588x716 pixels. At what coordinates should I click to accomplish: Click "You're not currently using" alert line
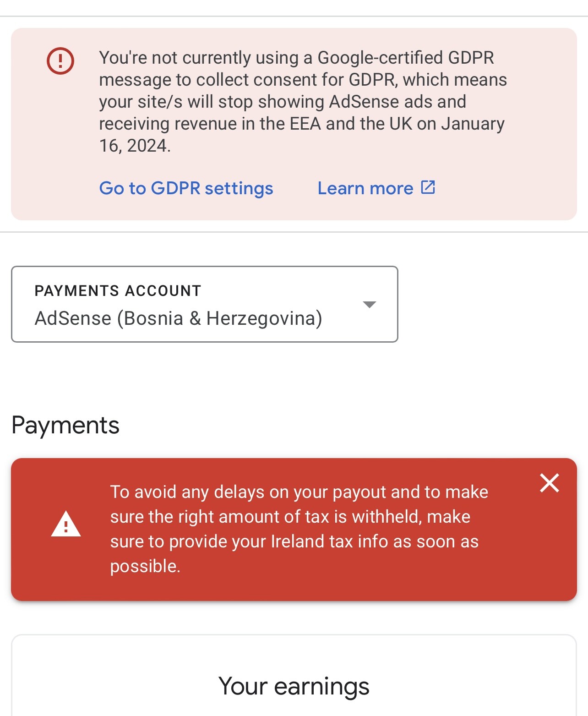click(x=296, y=58)
